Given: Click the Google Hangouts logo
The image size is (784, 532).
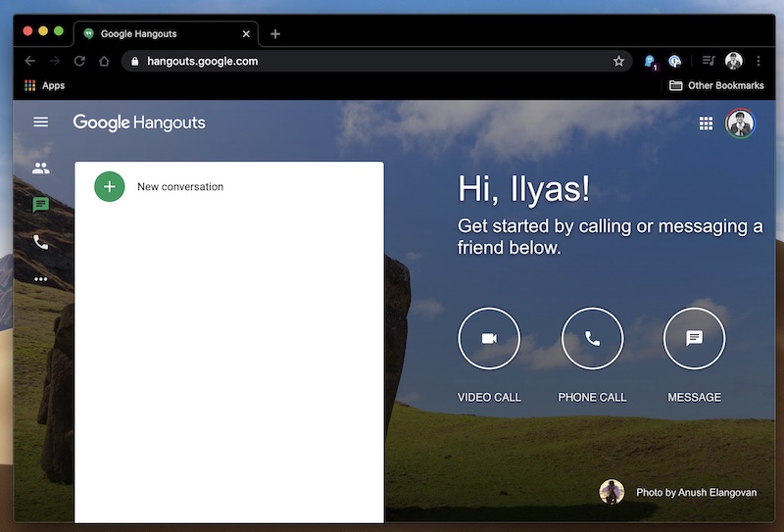Looking at the screenshot, I should point(139,122).
